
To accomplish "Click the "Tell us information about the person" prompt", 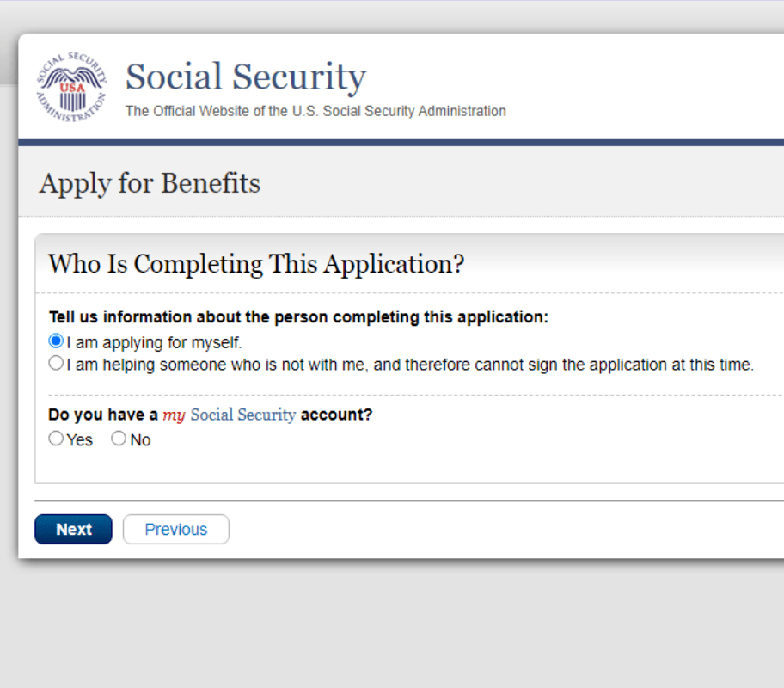I will [x=298, y=317].
